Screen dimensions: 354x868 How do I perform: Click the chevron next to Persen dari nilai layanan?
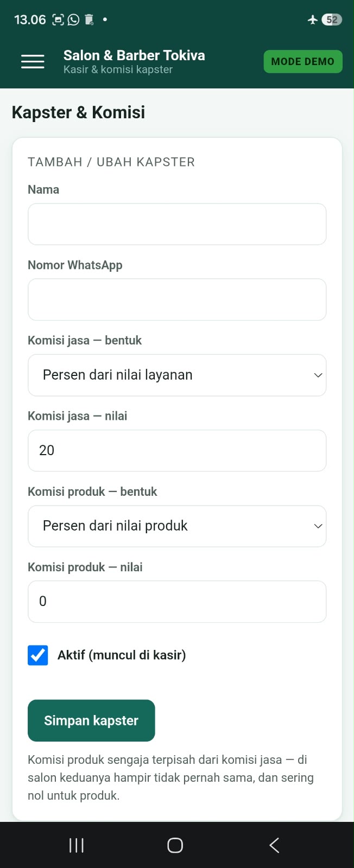tap(318, 375)
